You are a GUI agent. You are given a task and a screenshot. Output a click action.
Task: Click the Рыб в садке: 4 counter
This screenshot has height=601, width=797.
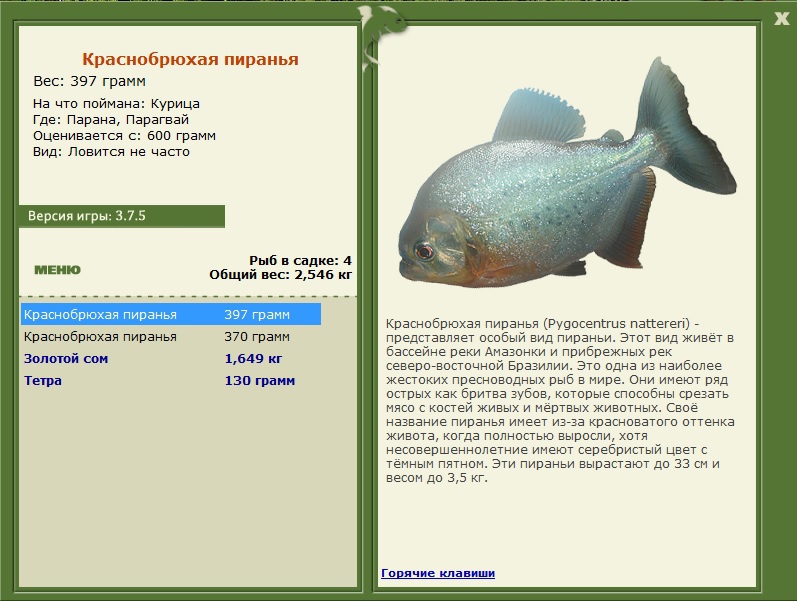(300, 260)
